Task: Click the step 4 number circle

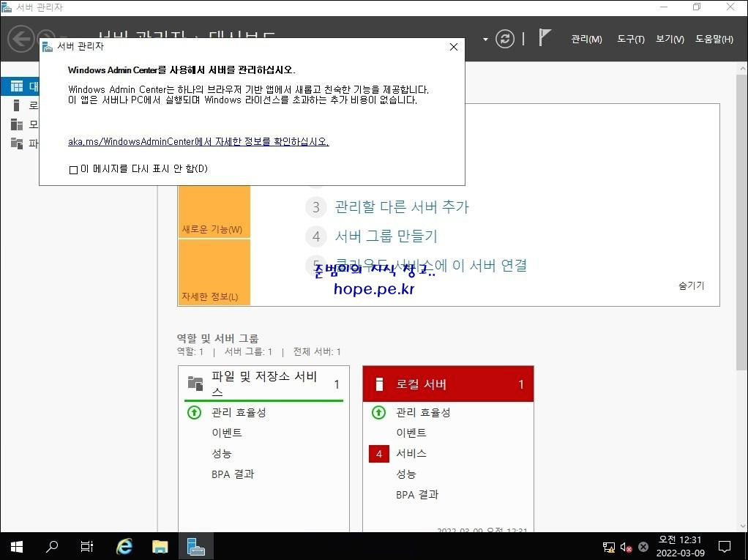Action: point(315,236)
